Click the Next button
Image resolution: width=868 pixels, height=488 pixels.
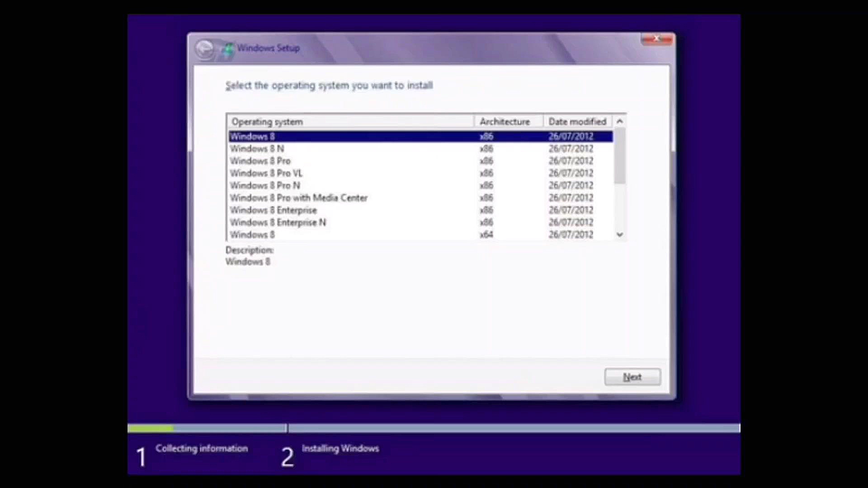[632, 377]
